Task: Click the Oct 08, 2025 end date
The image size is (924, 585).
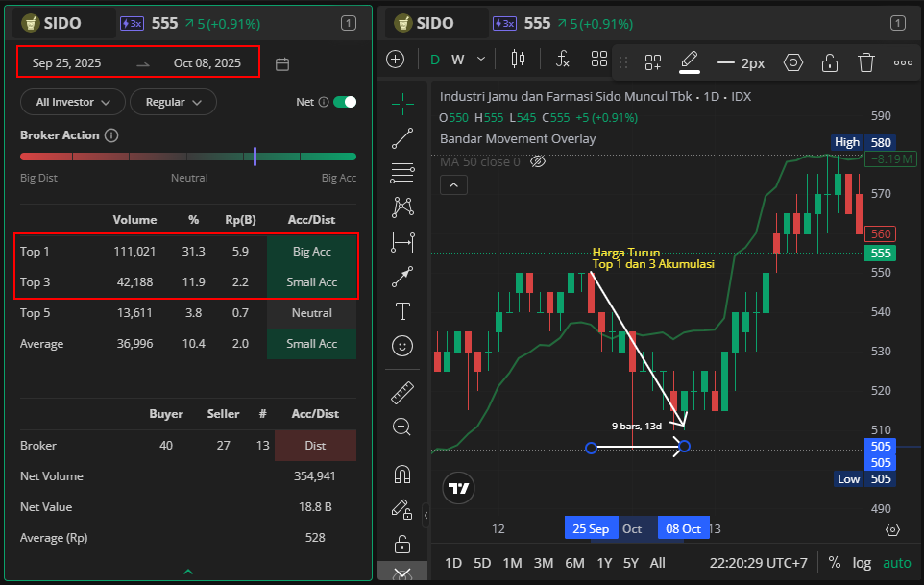Action: point(207,63)
